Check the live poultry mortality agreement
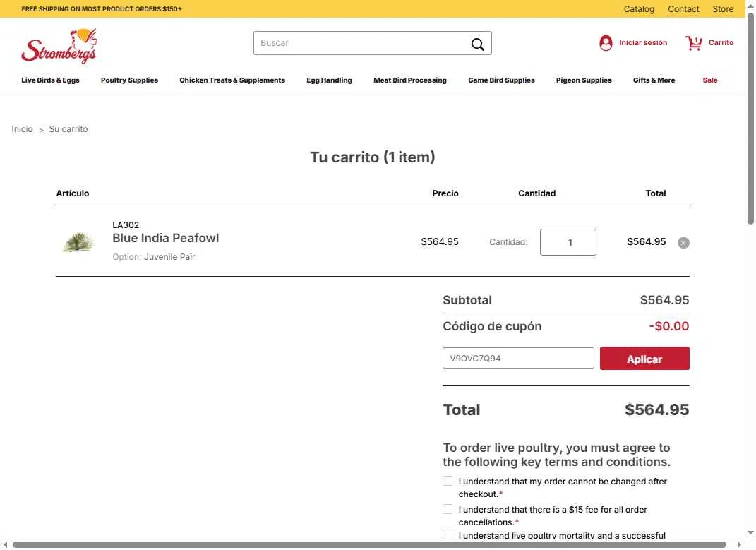 click(x=448, y=534)
